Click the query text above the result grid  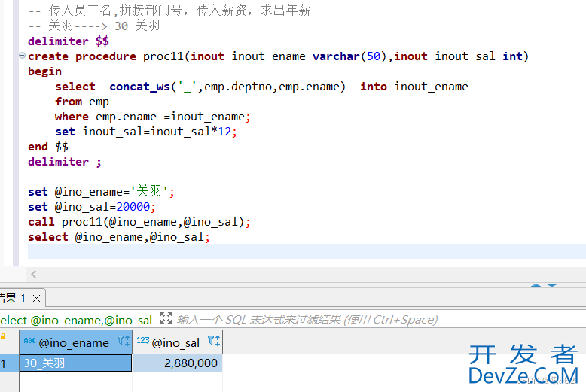coord(76,320)
